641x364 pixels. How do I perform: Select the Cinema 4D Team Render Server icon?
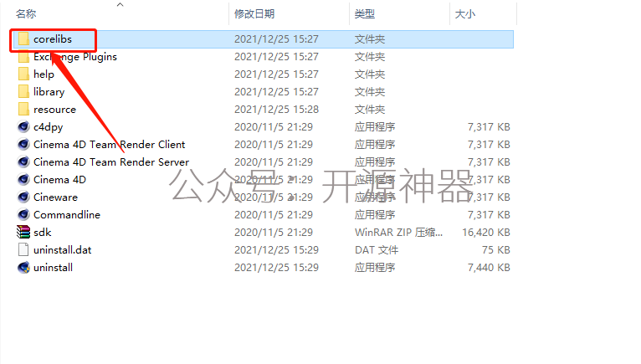pyautogui.click(x=23, y=162)
